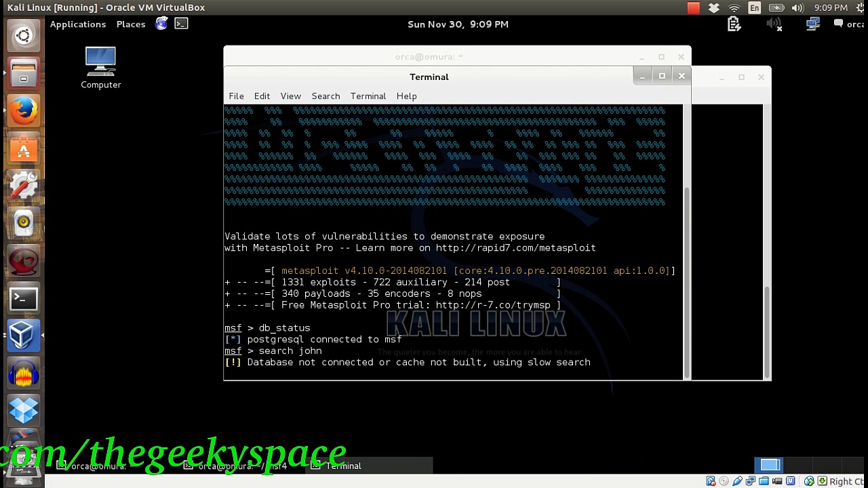Open the Files manager in launcher

pyautogui.click(x=23, y=73)
